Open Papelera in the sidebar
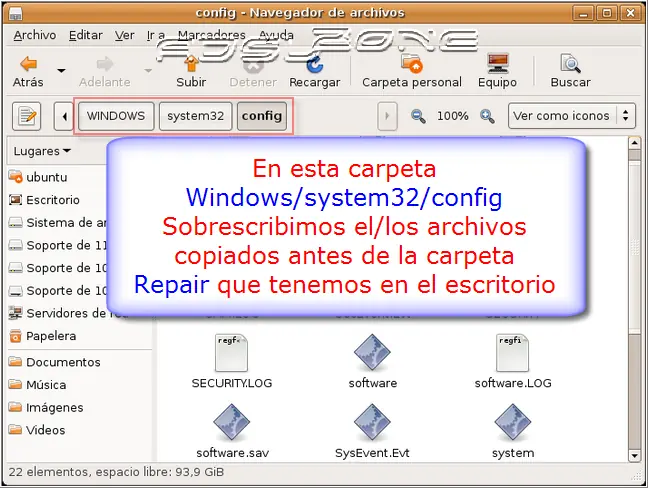The image size is (648, 488). tap(42, 336)
